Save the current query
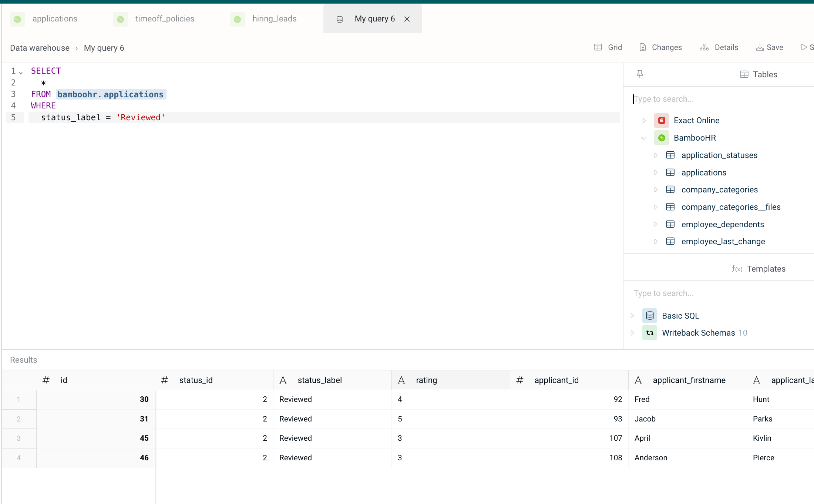Screen dimensions: 814x504 [770, 47]
